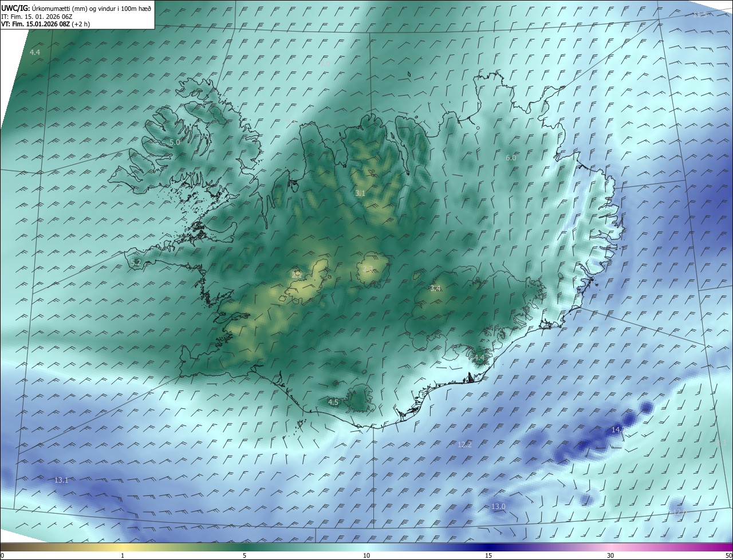Click the 12.2 value over the ocean
The image size is (733, 560).
[x=464, y=444]
